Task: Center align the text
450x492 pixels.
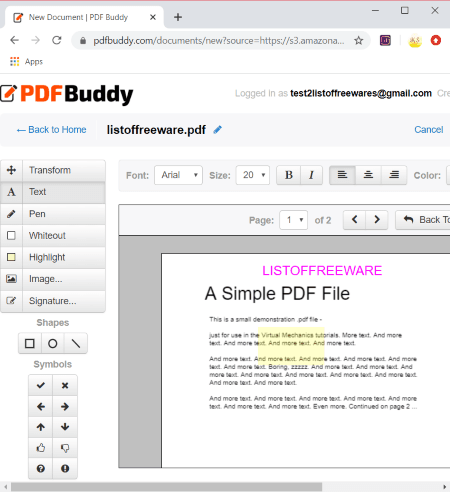Action: pyautogui.click(x=368, y=175)
